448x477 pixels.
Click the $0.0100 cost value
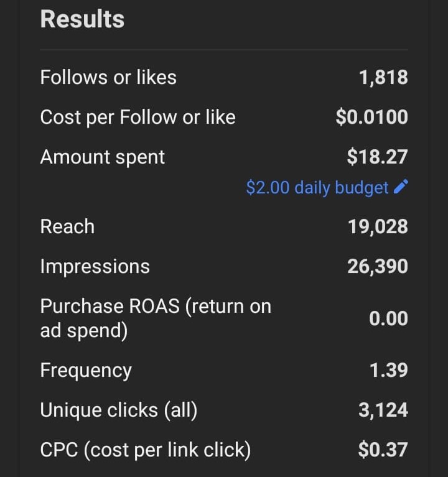(x=371, y=117)
